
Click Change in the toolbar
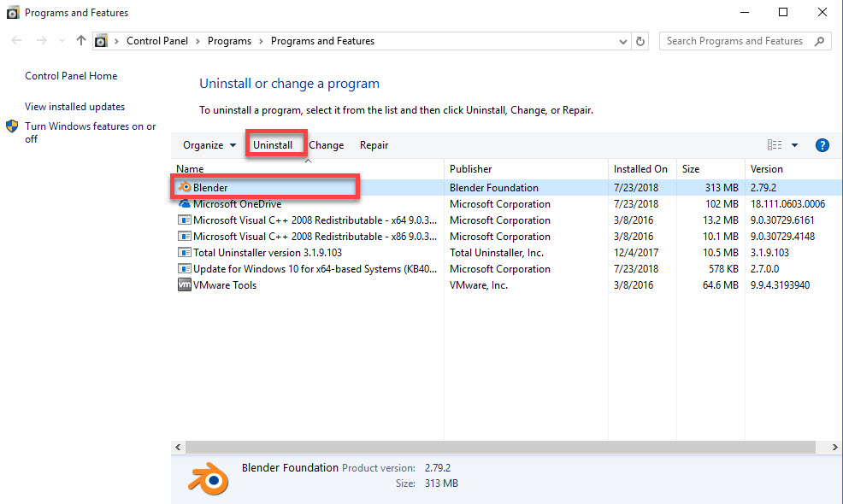pos(327,145)
